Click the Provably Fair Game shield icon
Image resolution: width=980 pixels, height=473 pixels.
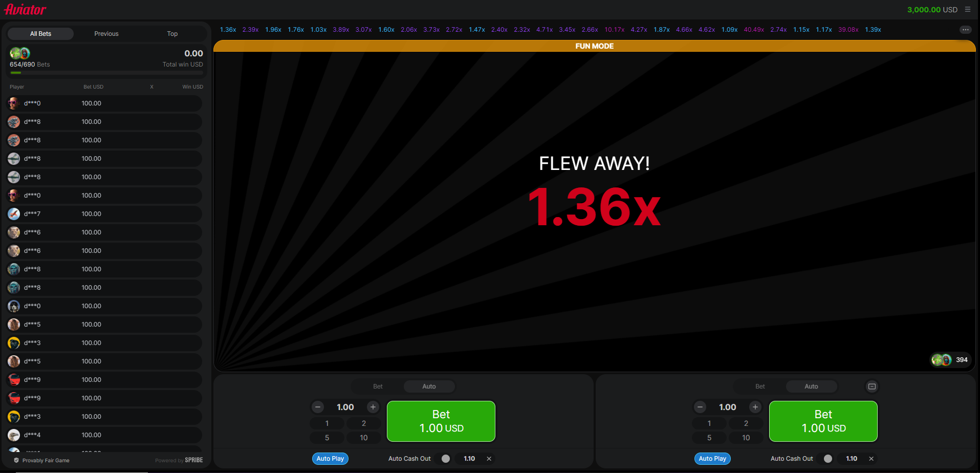16,460
